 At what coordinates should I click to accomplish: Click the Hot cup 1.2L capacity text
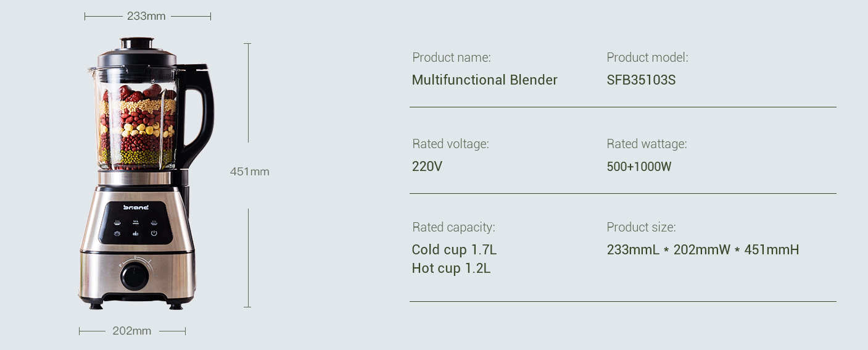451,269
